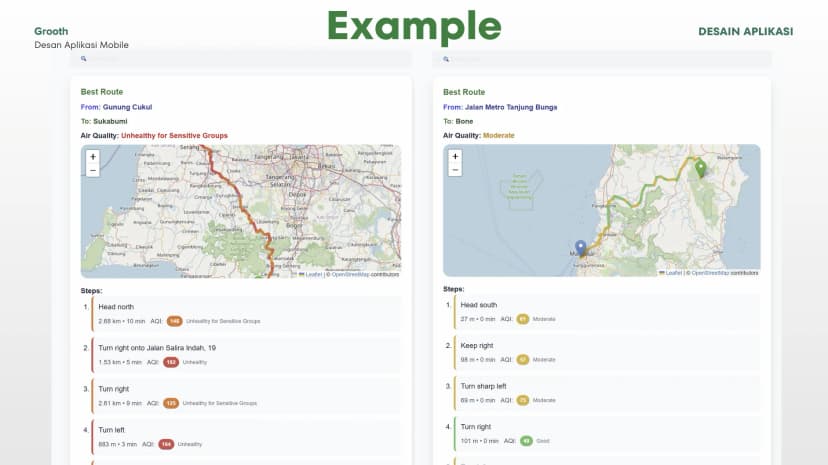
Task: Click the red AQI badge on Turn left step
Action: 166,444
